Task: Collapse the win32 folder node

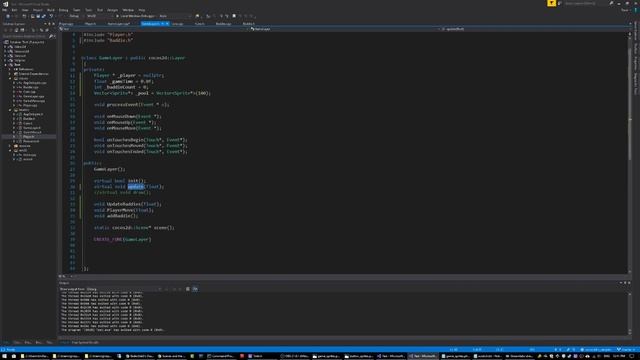Action: click(10, 150)
